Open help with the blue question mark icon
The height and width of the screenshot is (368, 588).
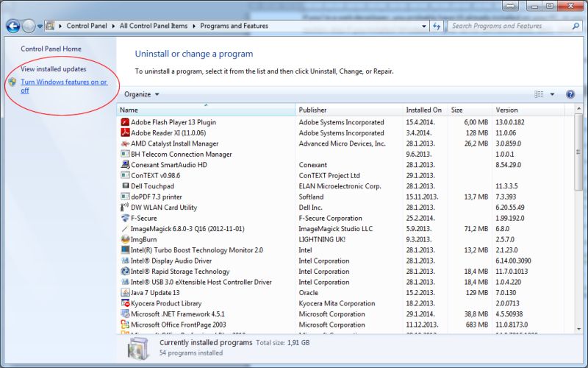point(570,94)
